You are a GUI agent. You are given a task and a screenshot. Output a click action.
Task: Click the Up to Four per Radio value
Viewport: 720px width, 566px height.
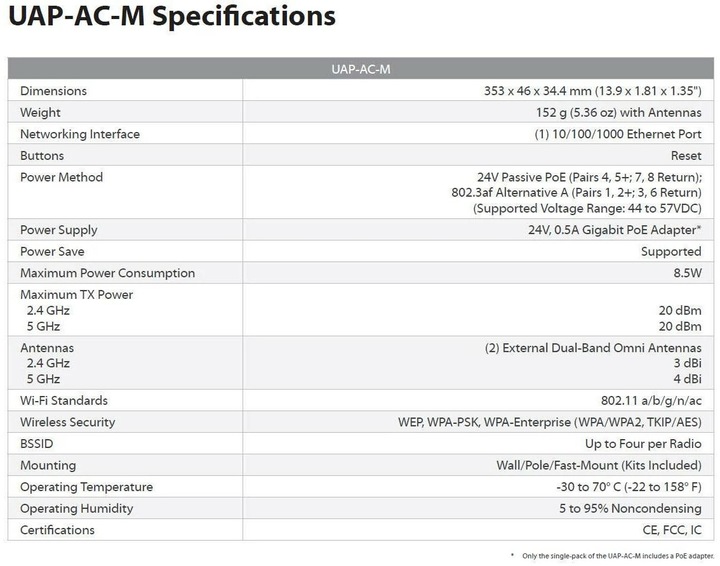(643, 444)
